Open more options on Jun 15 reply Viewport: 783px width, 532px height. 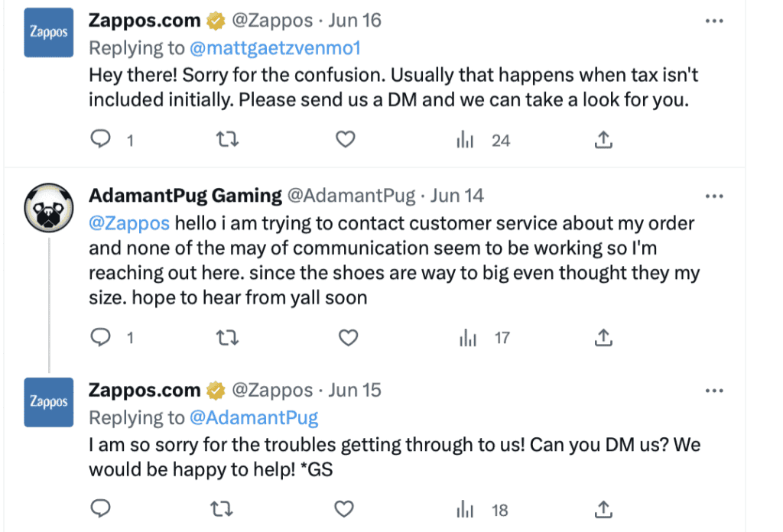[714, 391]
